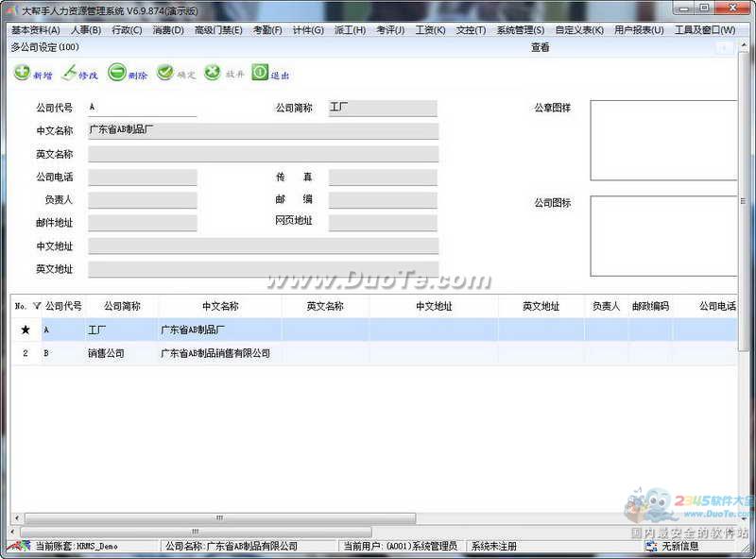The image size is (756, 559).
Task: Click the 网页地址 field
Action: [x=383, y=223]
